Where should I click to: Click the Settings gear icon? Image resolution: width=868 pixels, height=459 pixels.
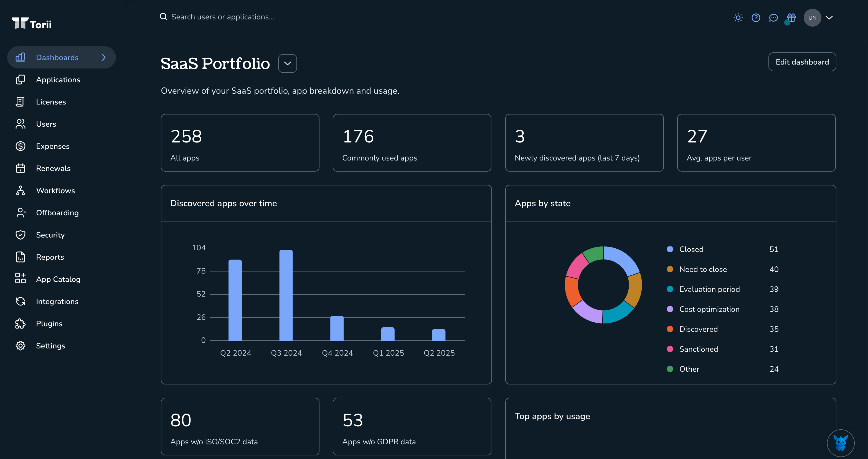point(20,346)
